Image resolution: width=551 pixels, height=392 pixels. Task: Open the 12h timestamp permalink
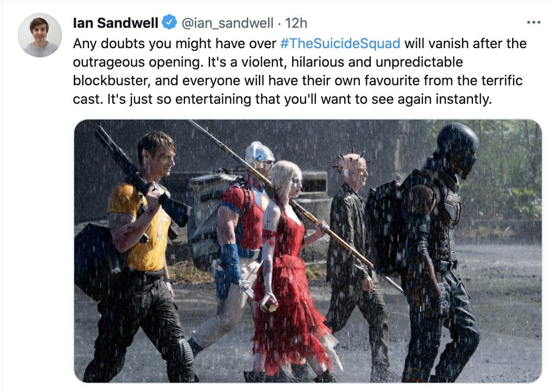[296, 23]
